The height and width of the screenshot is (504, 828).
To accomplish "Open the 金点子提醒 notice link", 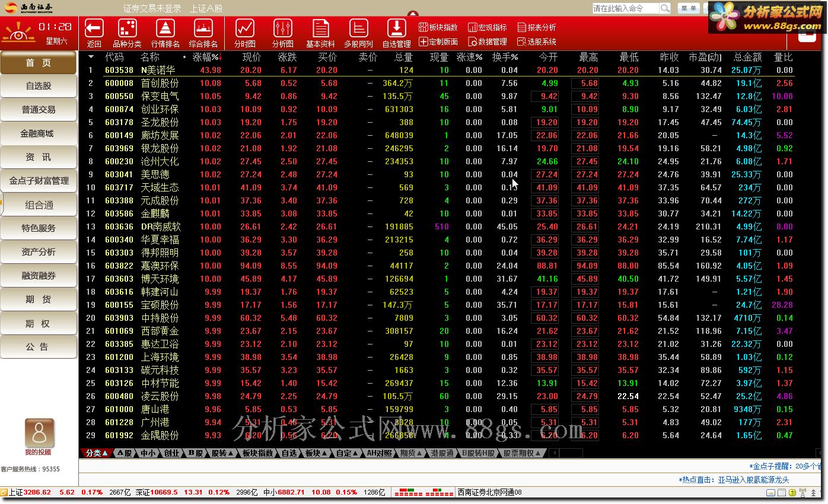I will 786,466.
